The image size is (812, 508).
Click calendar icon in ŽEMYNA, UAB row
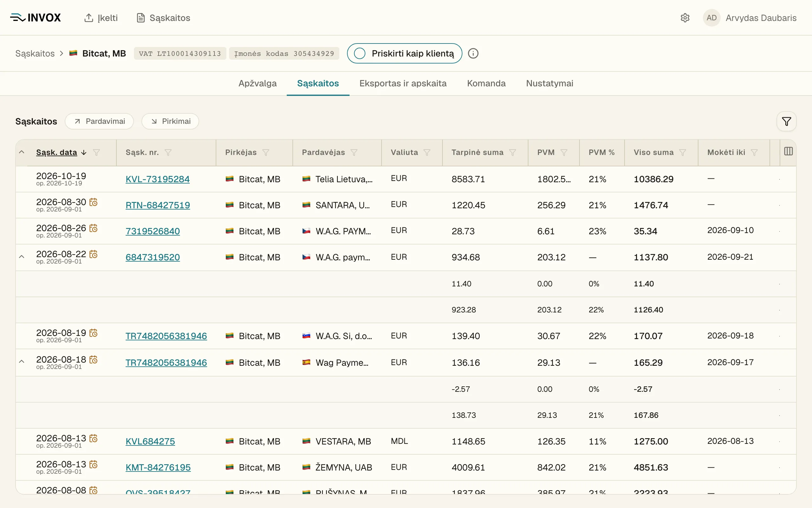click(x=93, y=464)
